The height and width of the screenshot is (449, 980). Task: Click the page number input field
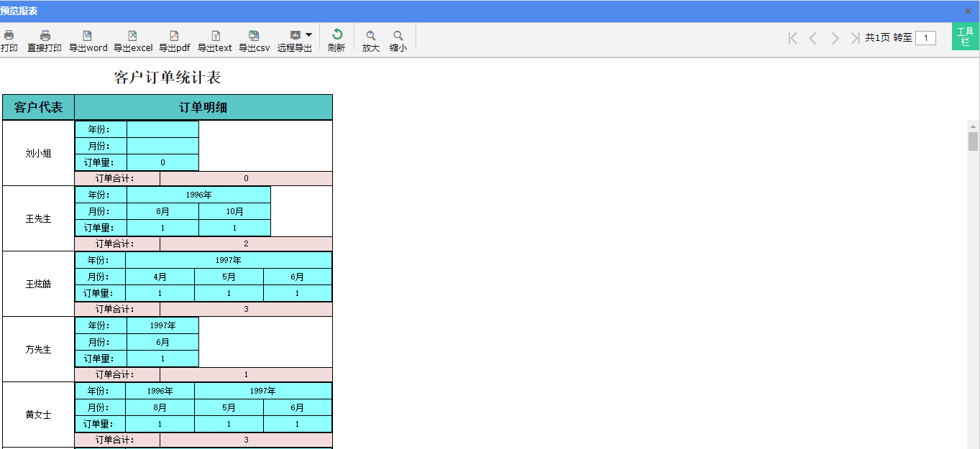pyautogui.click(x=925, y=38)
